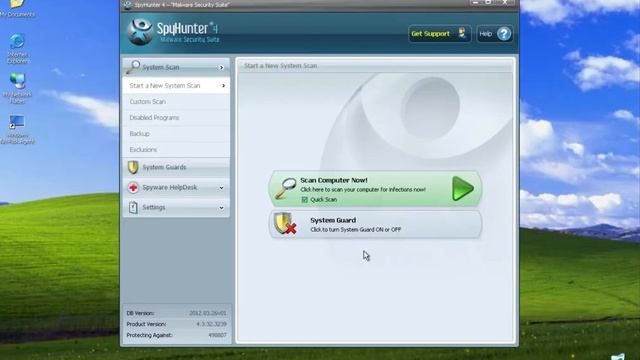Click the SpyHunter window title bar text

(182, 5)
